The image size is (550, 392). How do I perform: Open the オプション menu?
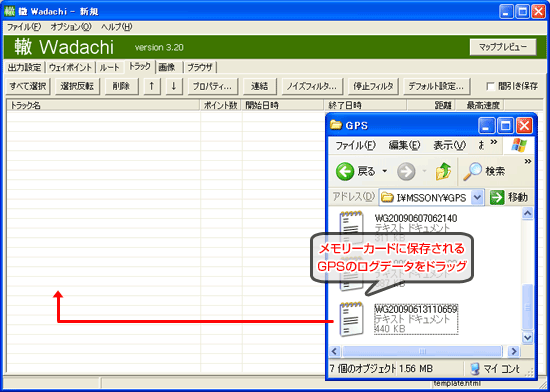click(71, 27)
